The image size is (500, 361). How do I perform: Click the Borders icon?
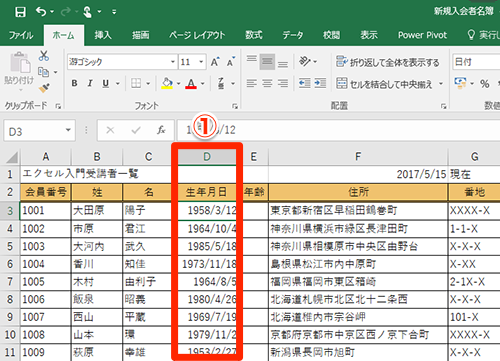point(136,83)
